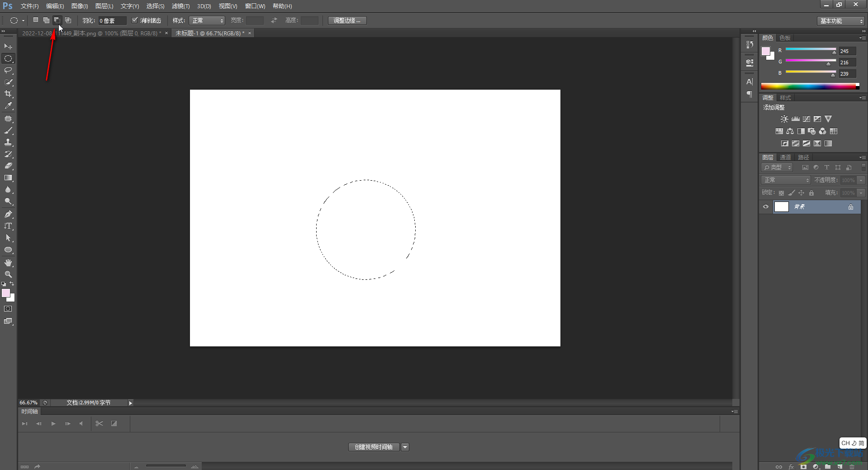Switch to the 通道 channels tab

[x=785, y=157]
